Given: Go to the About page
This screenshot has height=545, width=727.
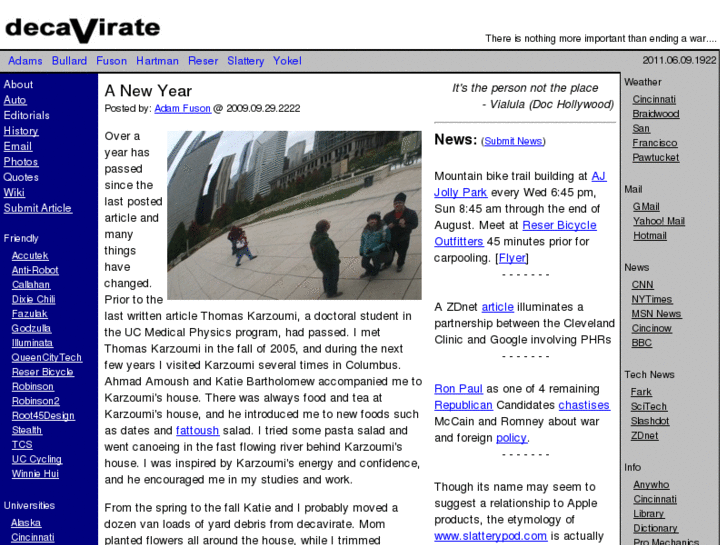Looking at the screenshot, I should pyautogui.click(x=18, y=84).
